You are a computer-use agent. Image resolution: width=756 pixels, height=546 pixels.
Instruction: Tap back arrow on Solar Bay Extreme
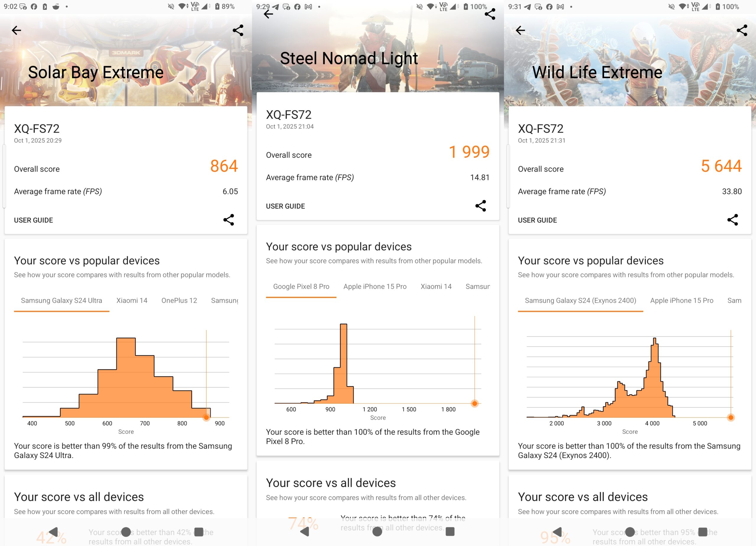16,30
